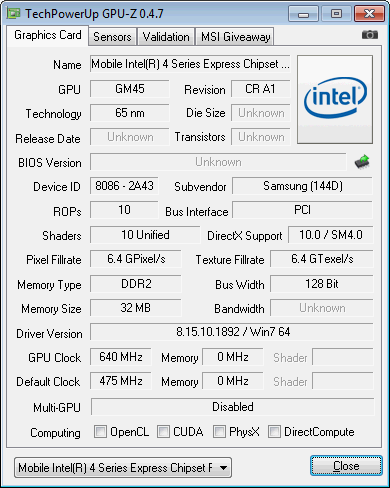Image resolution: width=390 pixels, height=488 pixels.
Task: Click the GPU field showing GM45
Action: pos(130,89)
